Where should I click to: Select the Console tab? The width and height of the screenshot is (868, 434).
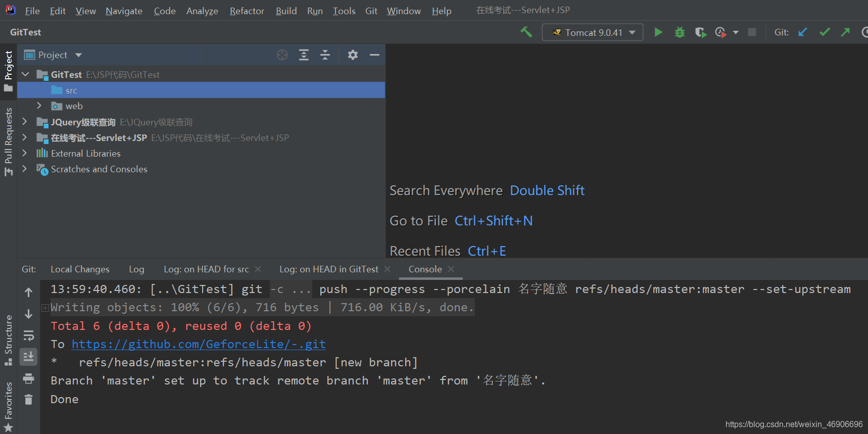pyautogui.click(x=425, y=269)
